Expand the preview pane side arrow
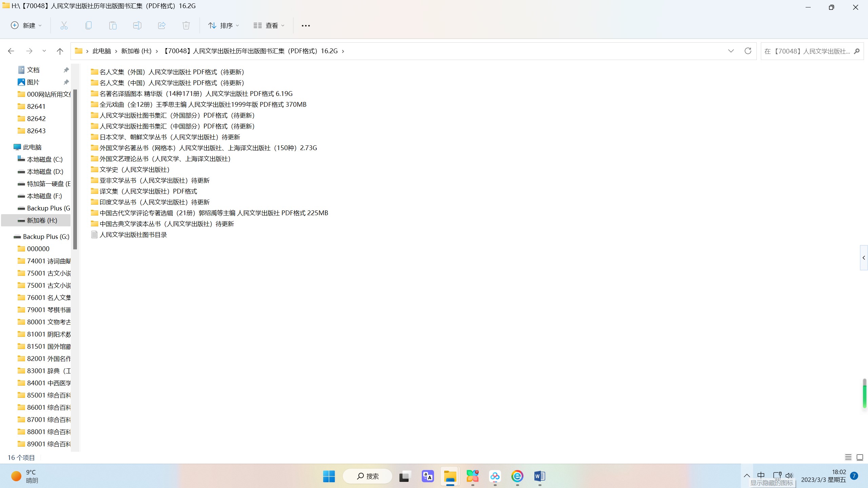 (864, 258)
